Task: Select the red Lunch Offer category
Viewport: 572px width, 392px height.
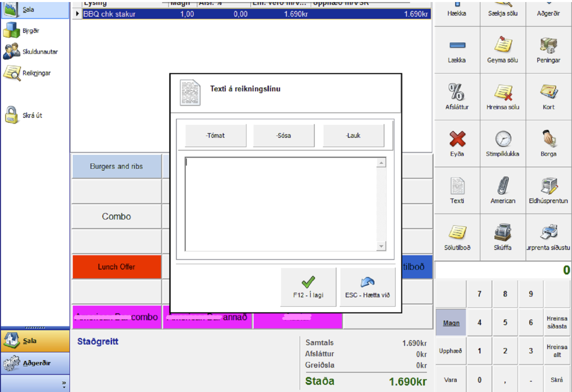Action: 117,267
